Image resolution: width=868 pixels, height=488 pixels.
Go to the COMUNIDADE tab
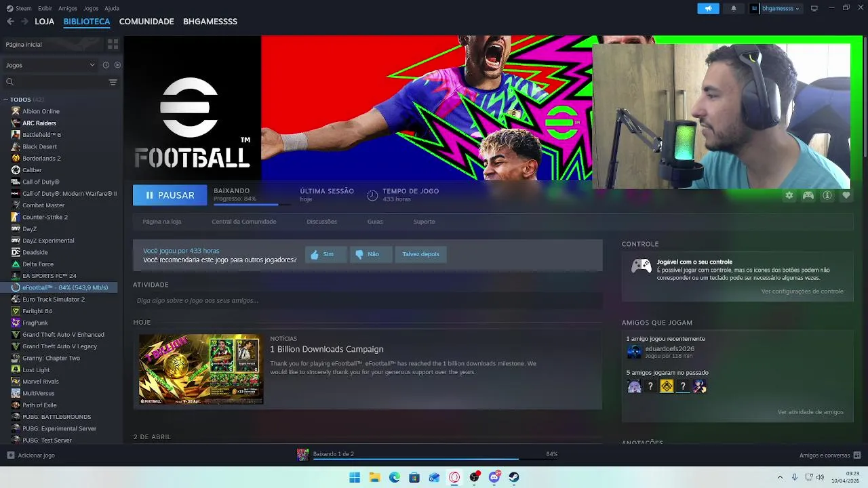tap(146, 21)
